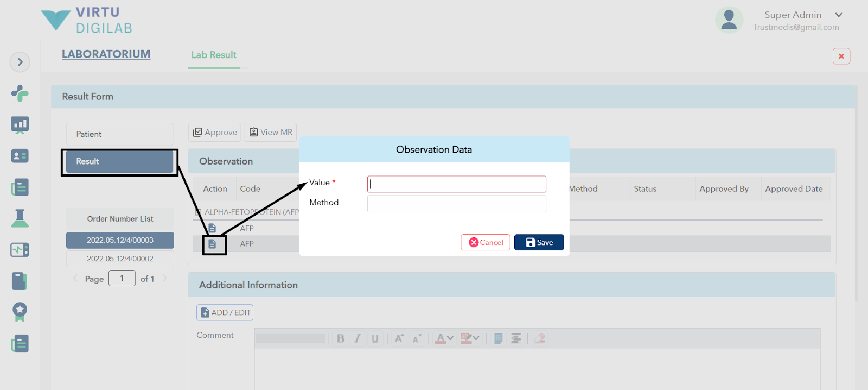Toggle italic formatting in comment editor

coord(358,338)
